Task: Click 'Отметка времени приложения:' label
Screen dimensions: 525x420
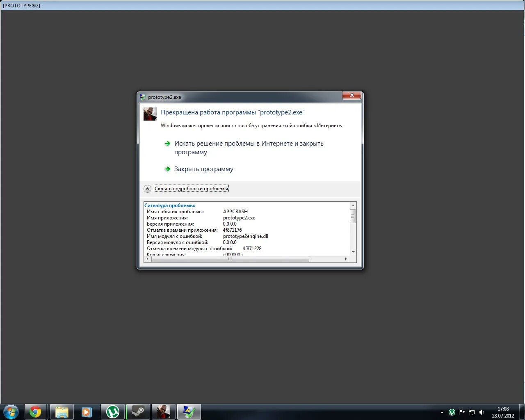Action: pos(182,230)
